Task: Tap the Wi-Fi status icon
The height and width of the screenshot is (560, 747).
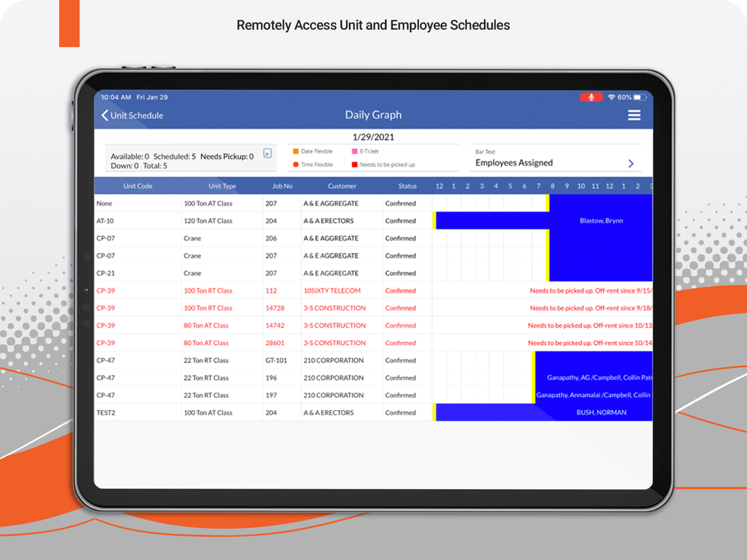Action: click(611, 97)
